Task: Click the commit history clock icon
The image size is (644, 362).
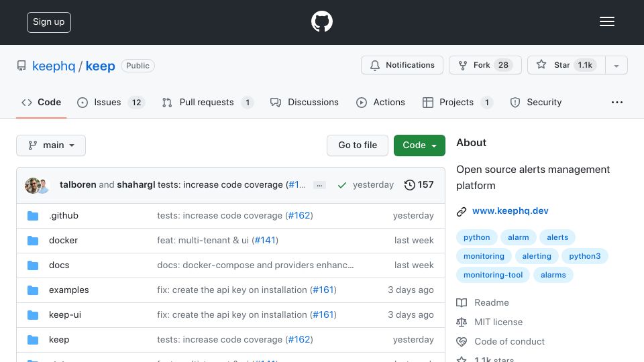Action: pos(409,185)
